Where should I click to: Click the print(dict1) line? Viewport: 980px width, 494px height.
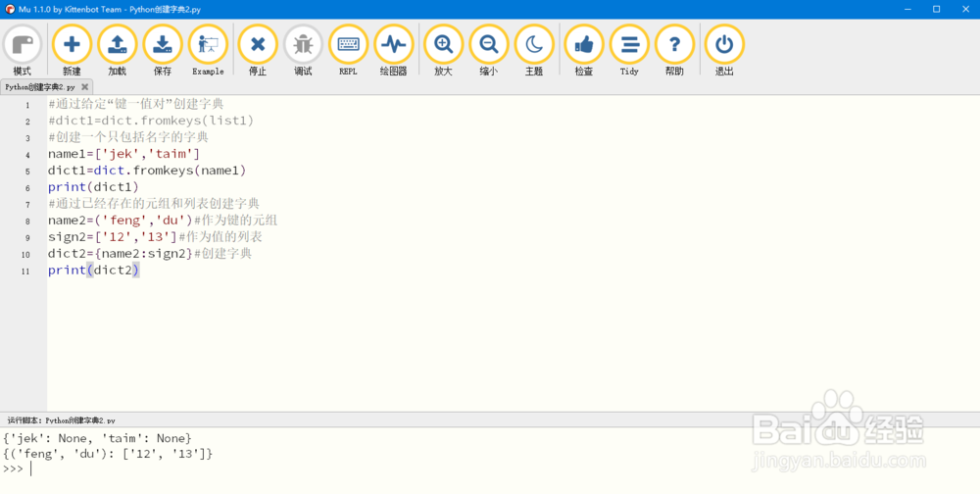[93, 187]
